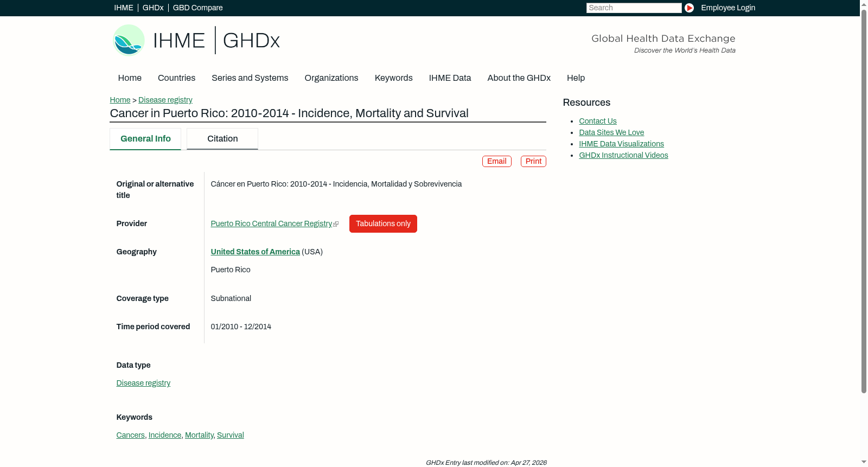The height and width of the screenshot is (467, 868).
Task: Open the IHME link in top bar
Action: coord(124,8)
